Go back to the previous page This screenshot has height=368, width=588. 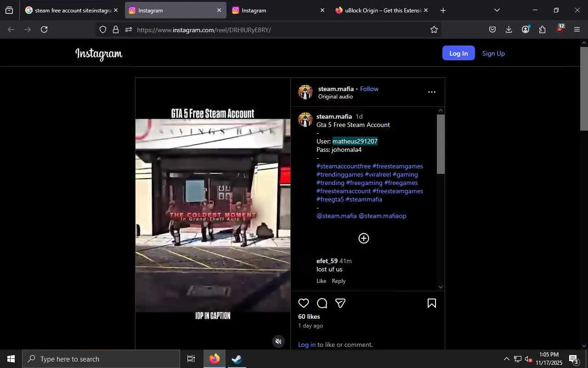click(x=11, y=29)
